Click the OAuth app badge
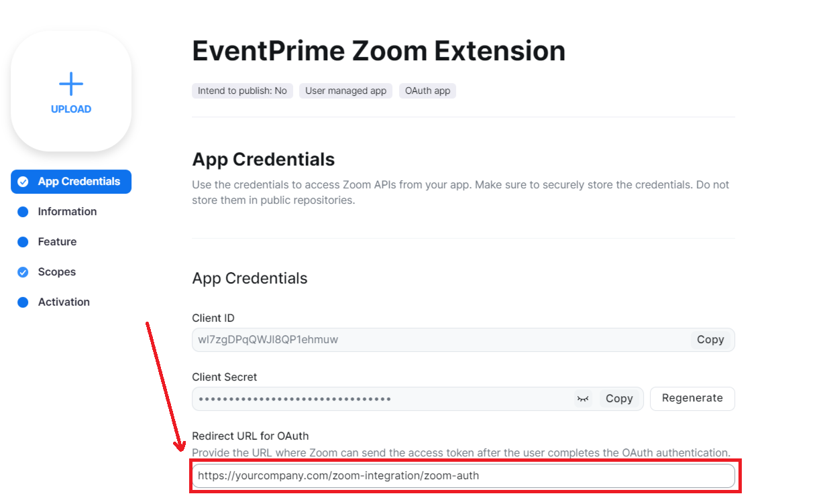827x504 pixels. [427, 90]
